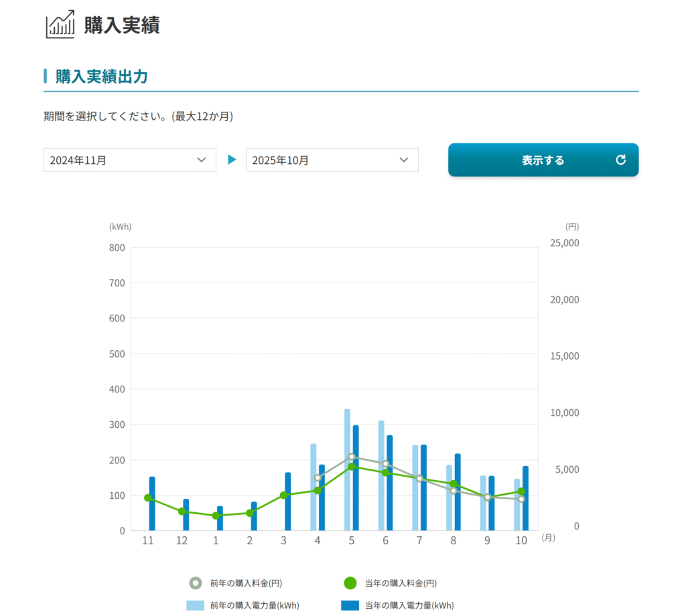
Task: Click the refresh icon on 表示する button
Action: [620, 160]
